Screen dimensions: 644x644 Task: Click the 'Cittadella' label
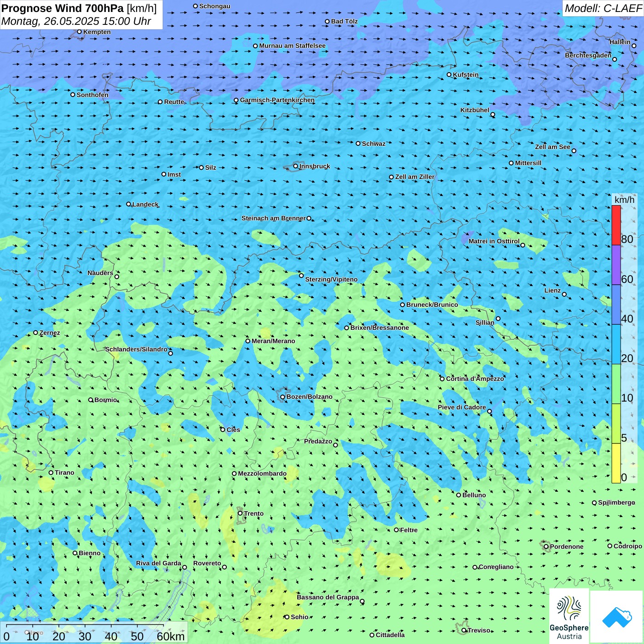click(x=390, y=635)
